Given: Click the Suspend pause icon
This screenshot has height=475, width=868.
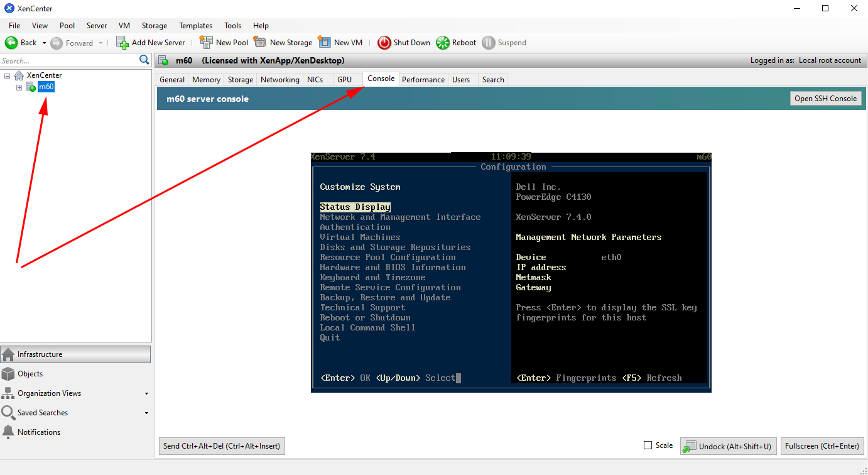Looking at the screenshot, I should click(489, 43).
